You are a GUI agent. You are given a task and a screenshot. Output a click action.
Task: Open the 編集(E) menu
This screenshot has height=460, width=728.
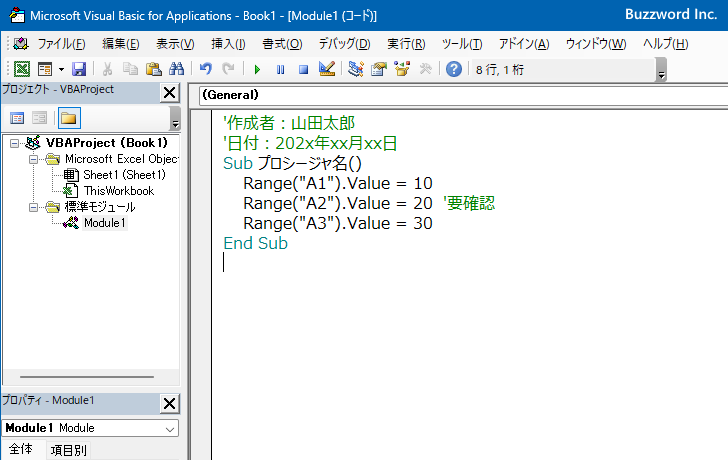click(x=121, y=44)
